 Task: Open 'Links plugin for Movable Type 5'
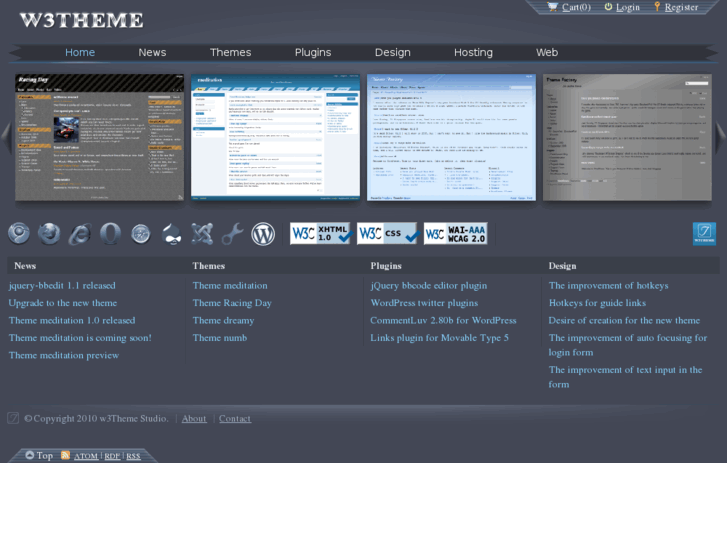[440, 338]
